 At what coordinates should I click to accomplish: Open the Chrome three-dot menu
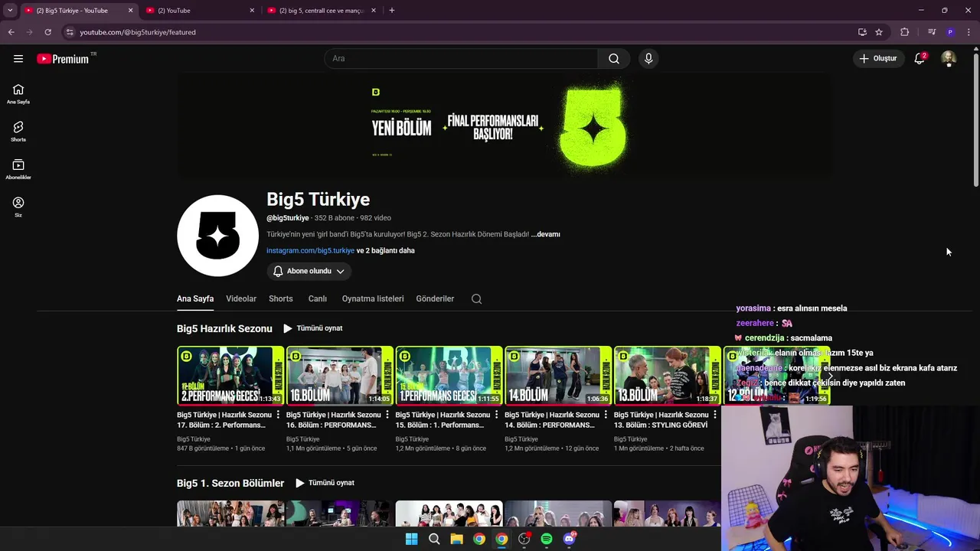969,32
